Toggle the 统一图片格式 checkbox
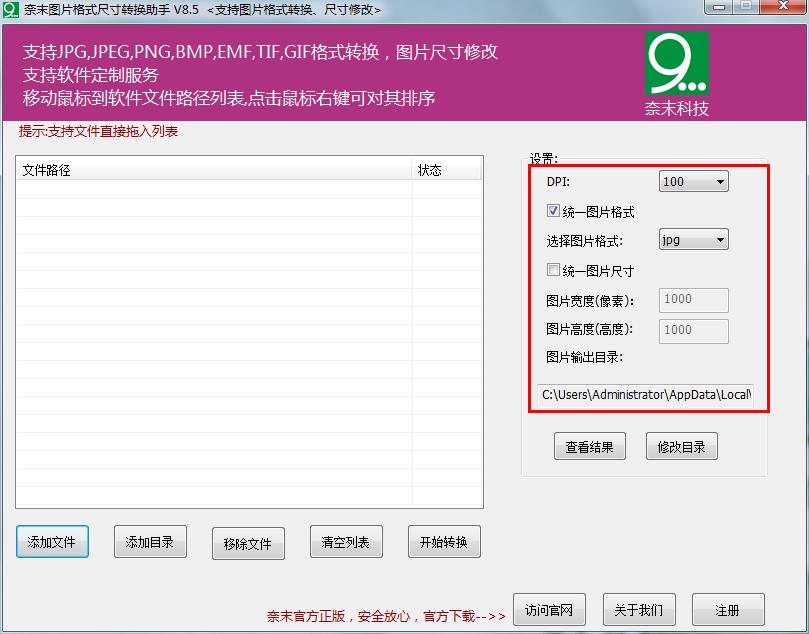This screenshot has width=809, height=634. click(x=553, y=211)
